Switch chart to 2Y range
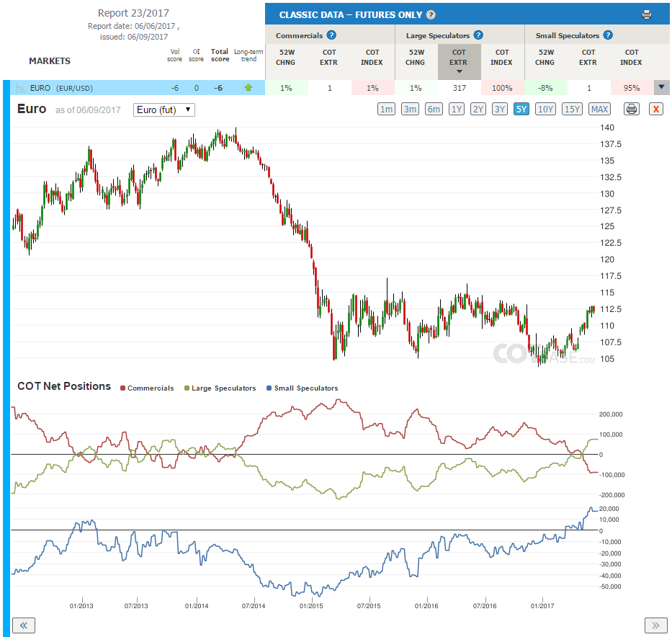 (x=478, y=110)
